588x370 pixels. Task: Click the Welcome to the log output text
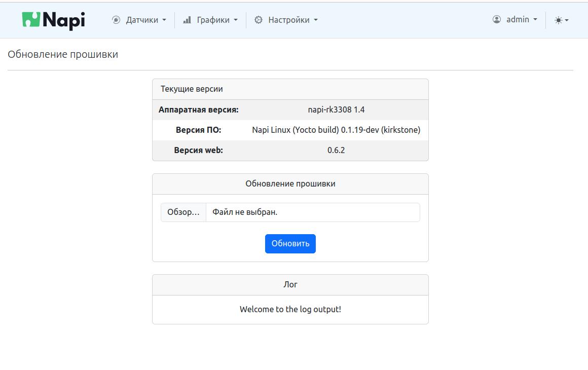[x=290, y=309]
